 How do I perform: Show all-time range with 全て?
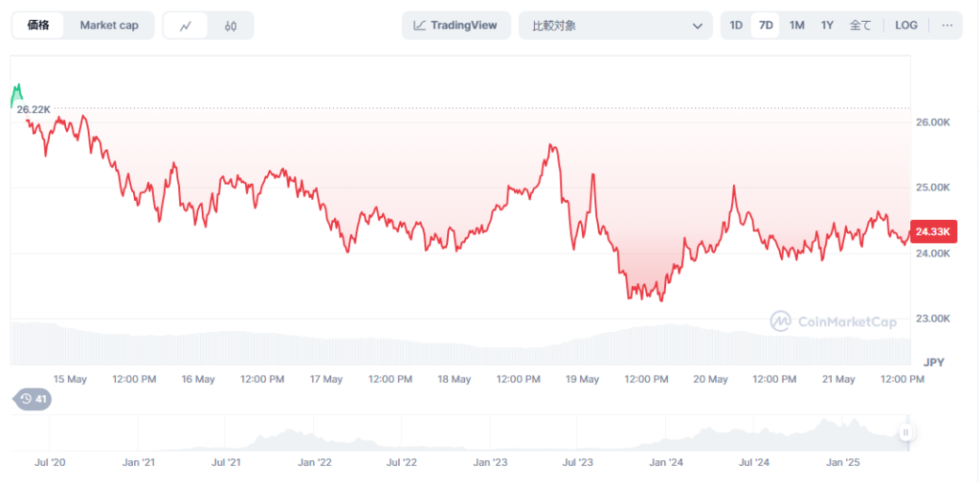860,26
